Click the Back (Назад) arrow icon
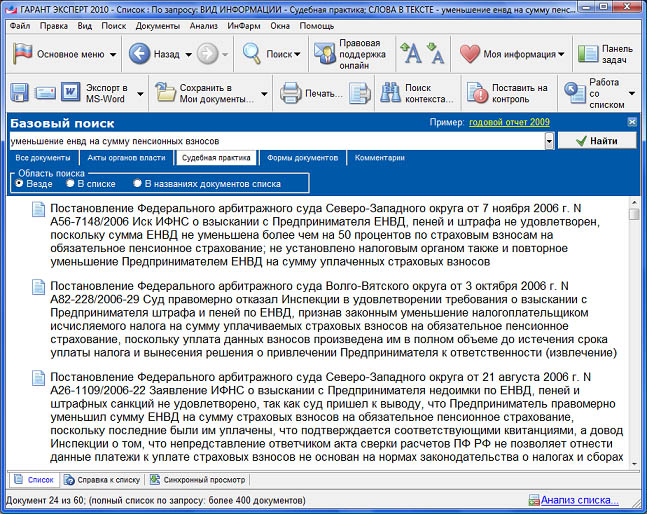The height and width of the screenshot is (514, 647). pyautogui.click(x=140, y=54)
